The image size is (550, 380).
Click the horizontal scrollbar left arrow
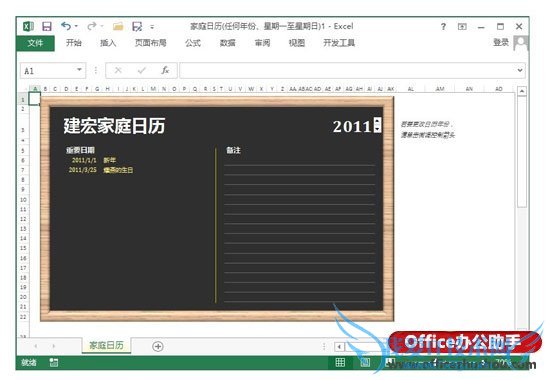[339, 347]
